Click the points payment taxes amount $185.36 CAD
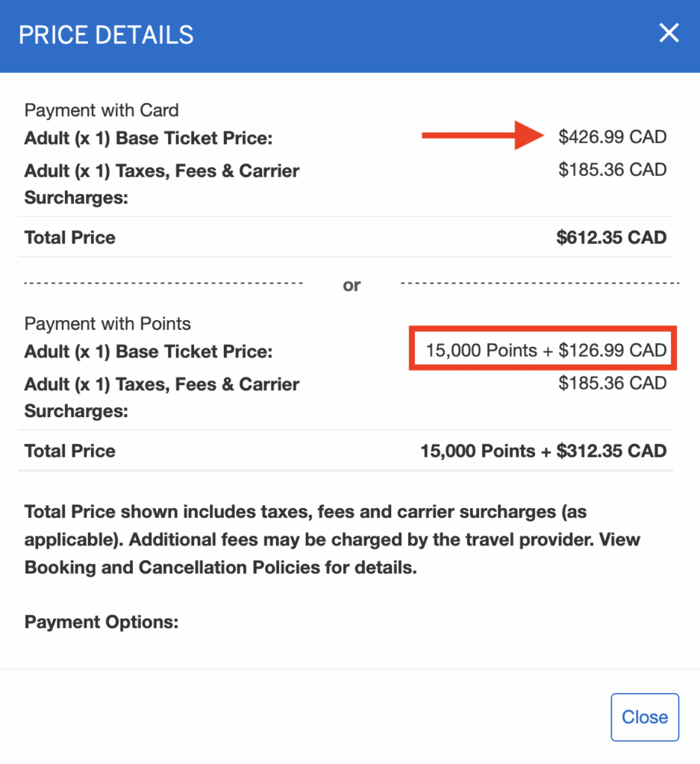This screenshot has width=700, height=764. [x=612, y=383]
